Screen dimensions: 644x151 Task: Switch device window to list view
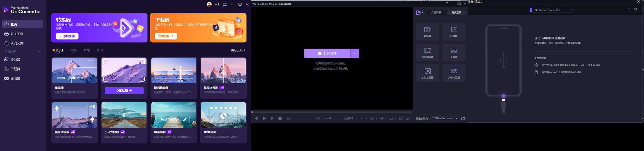coord(630,10)
